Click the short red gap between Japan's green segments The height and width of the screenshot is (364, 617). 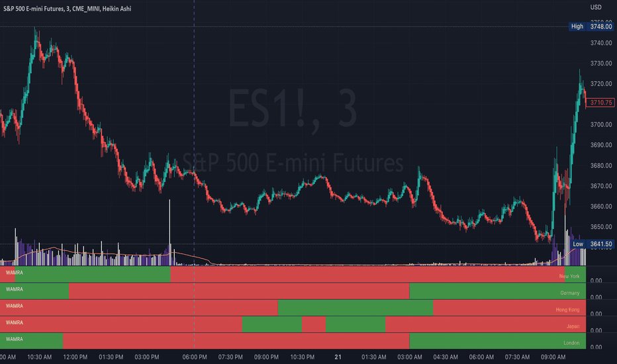click(314, 324)
